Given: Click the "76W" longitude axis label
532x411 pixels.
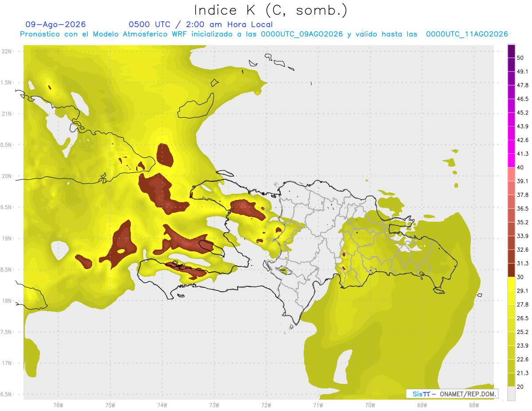Looking at the screenshot, I should [x=58, y=405].
